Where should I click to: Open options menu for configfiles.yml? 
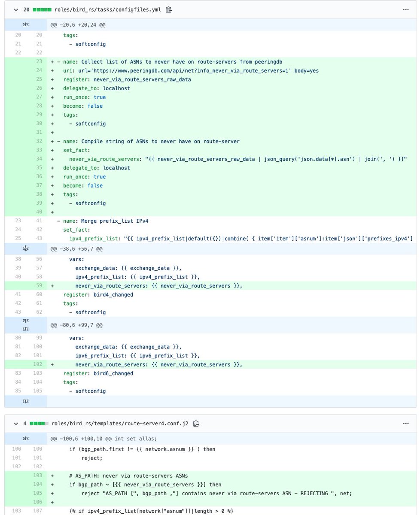pos(406,9)
